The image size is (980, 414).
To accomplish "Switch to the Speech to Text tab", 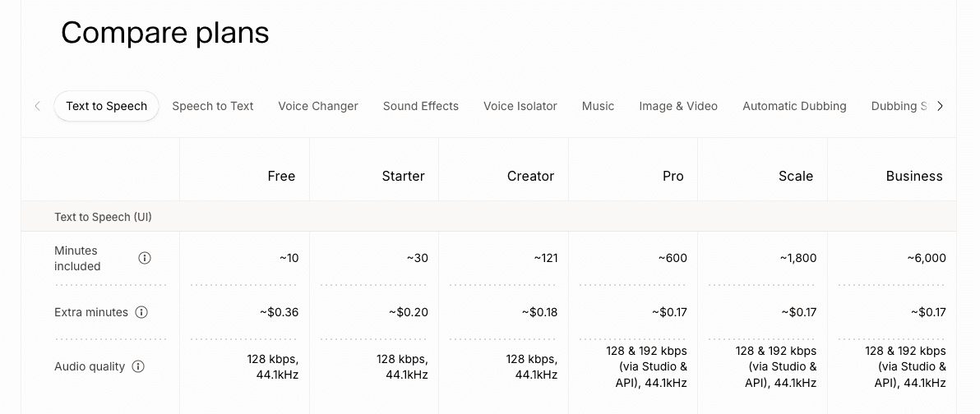I will 212,106.
